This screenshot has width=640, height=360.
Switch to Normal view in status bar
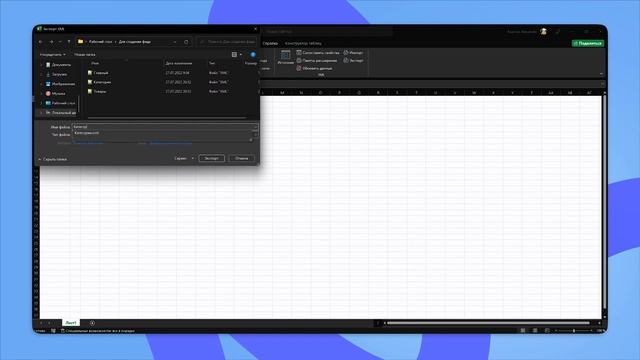pos(523,331)
